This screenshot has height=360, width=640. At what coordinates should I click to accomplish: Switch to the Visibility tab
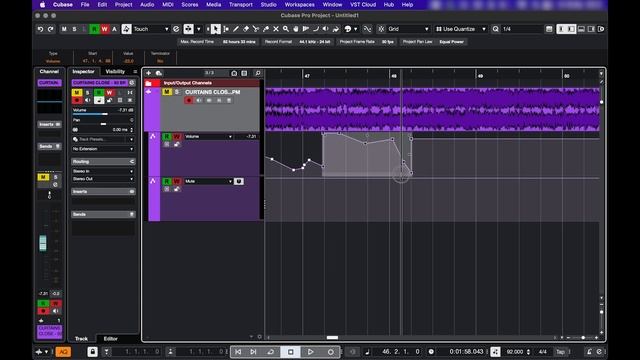pyautogui.click(x=115, y=71)
